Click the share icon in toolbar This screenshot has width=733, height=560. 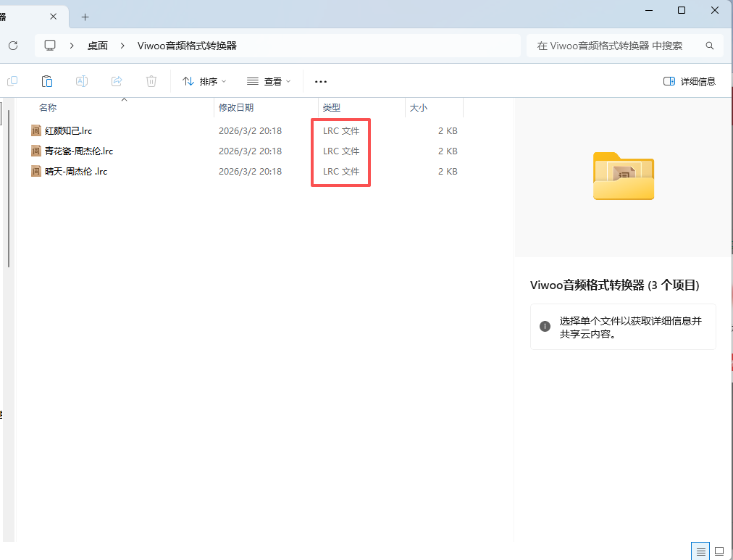[x=117, y=81]
